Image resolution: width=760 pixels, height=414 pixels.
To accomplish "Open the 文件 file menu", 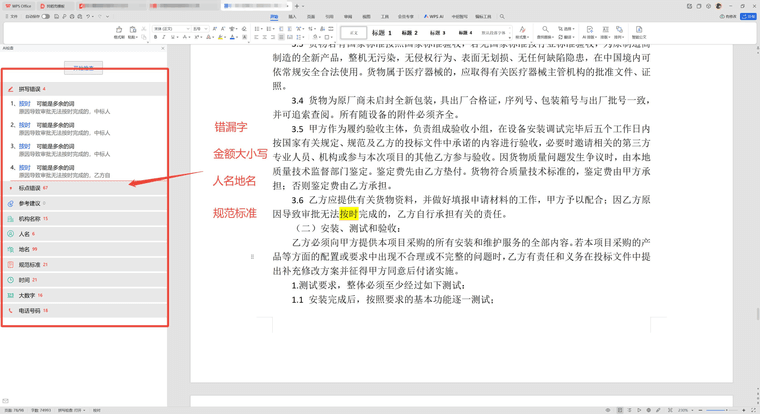I will [x=12, y=16].
